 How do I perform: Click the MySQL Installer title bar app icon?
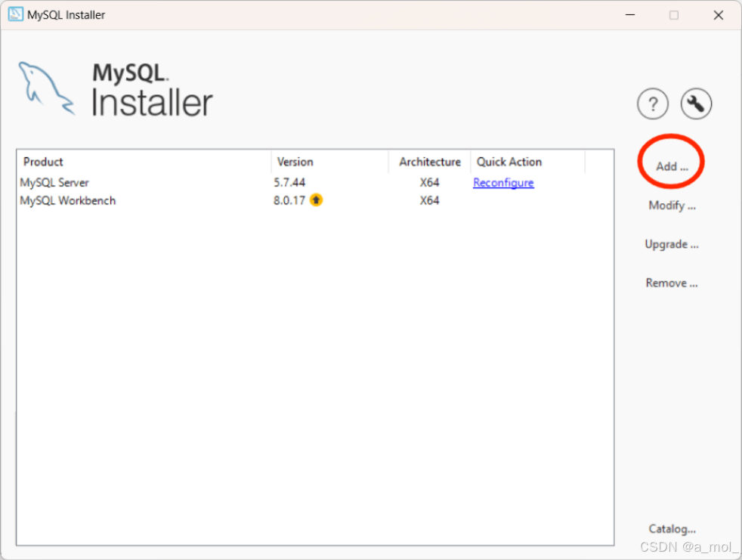click(15, 14)
